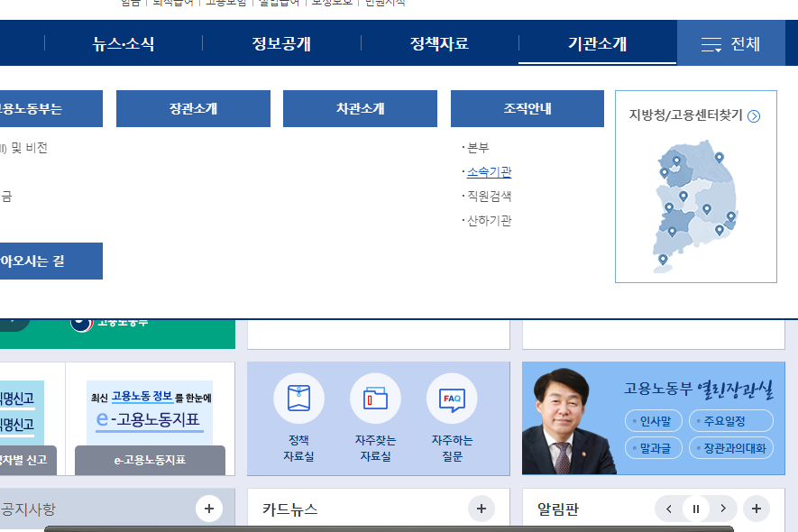This screenshot has width=798, height=532.
Task: Click the e-고용노동지표 banner image
Action: pos(150,413)
